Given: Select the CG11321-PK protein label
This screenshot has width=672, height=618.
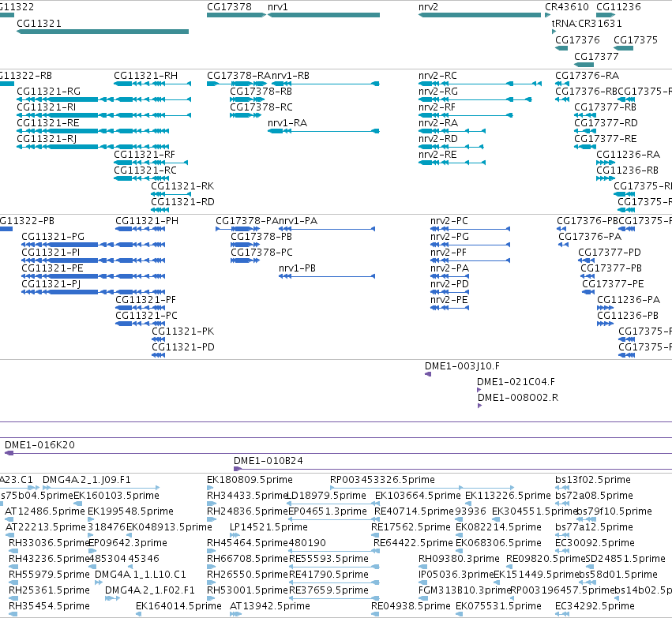Looking at the screenshot, I should pyautogui.click(x=183, y=331).
